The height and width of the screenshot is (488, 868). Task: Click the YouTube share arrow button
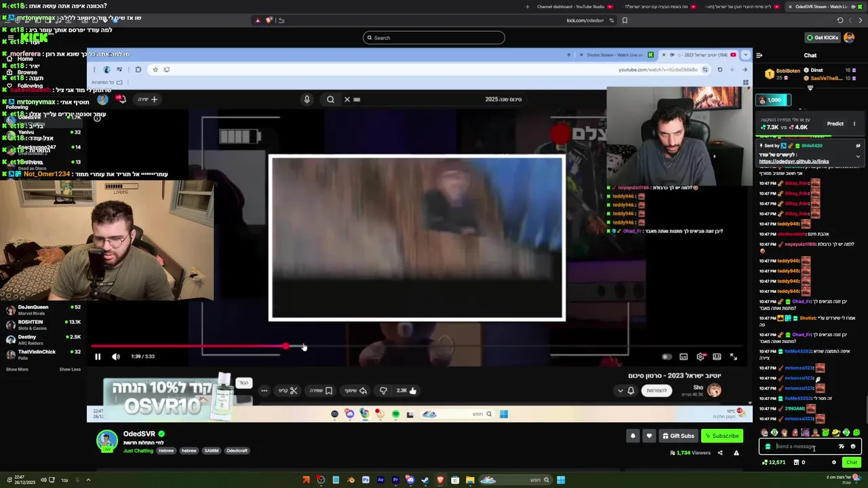356,390
